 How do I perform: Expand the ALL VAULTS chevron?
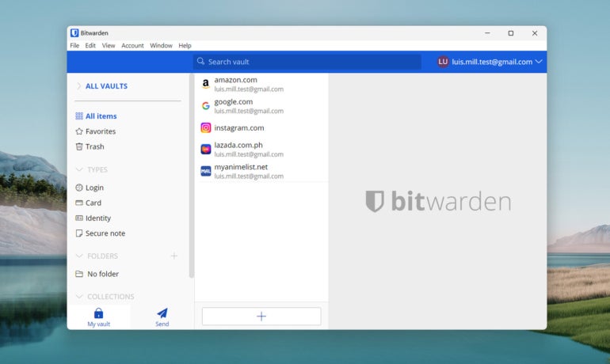click(x=78, y=86)
